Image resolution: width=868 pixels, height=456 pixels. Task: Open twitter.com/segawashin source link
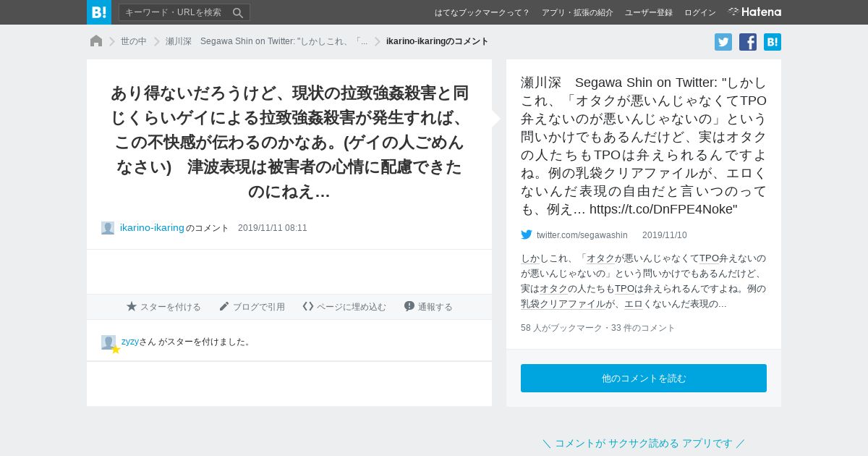click(x=582, y=235)
